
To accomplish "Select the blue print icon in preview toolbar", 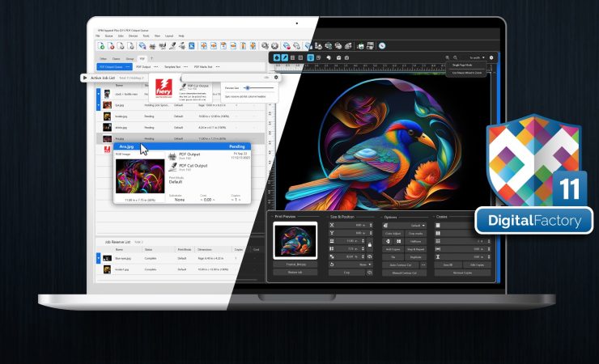I will pos(277,57).
